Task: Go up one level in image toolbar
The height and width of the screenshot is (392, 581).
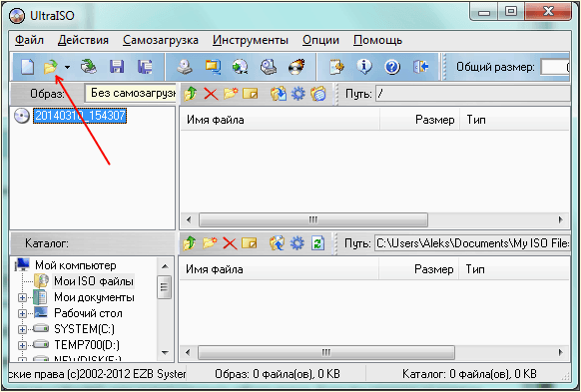Action: point(190,94)
